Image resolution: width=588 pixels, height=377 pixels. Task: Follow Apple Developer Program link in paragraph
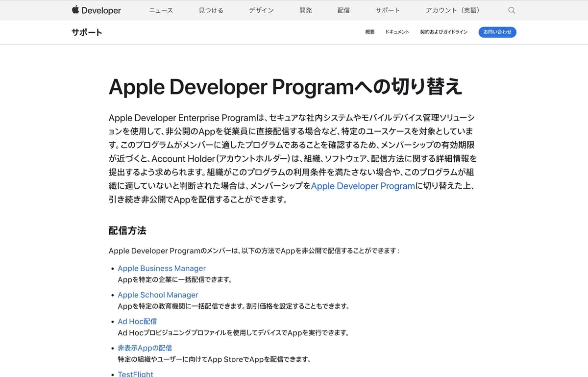(x=363, y=186)
